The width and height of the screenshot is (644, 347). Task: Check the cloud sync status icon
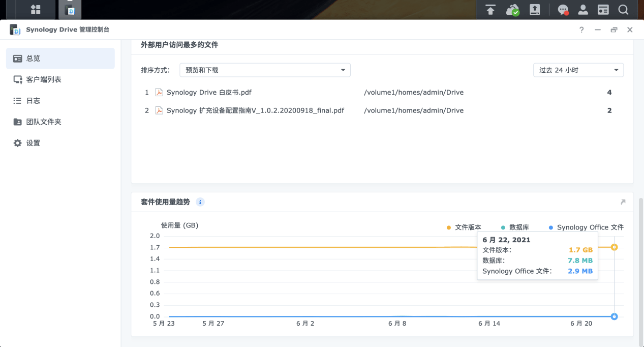point(512,10)
